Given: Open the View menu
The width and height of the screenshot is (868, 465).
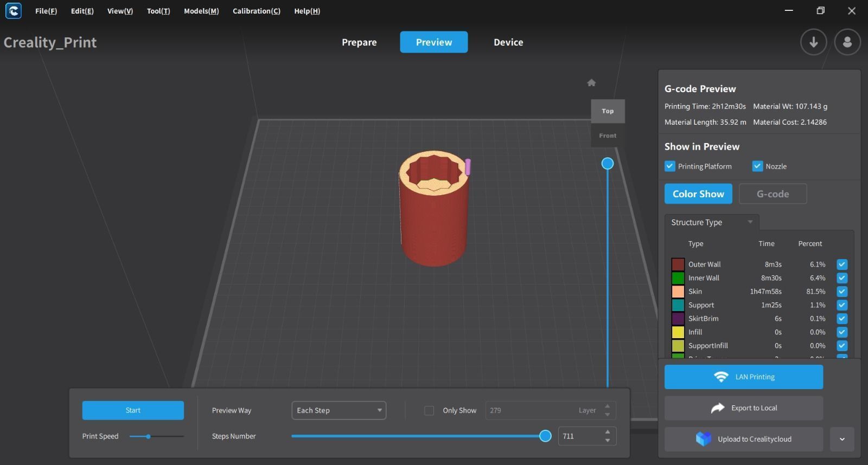Looking at the screenshot, I should point(120,11).
